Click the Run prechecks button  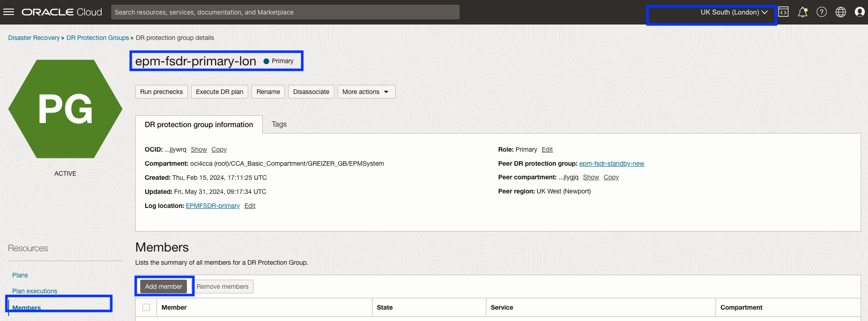(162, 92)
